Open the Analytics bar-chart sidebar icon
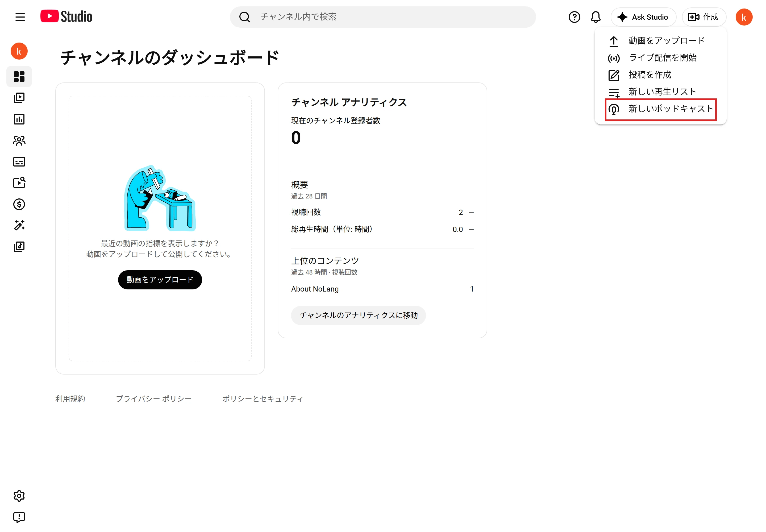This screenshot has height=532, width=766. 19,119
